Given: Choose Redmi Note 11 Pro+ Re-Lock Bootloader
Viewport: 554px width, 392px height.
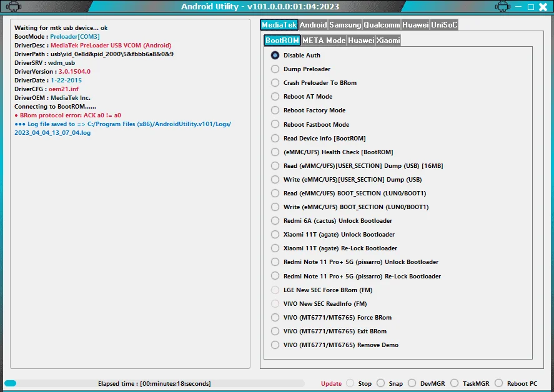Looking at the screenshot, I should point(275,276).
